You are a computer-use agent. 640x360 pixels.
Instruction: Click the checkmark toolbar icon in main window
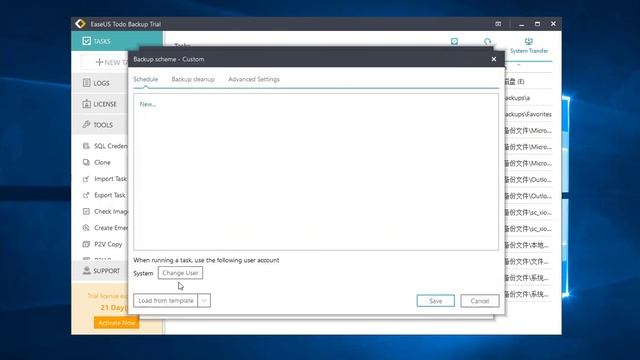pos(454,41)
